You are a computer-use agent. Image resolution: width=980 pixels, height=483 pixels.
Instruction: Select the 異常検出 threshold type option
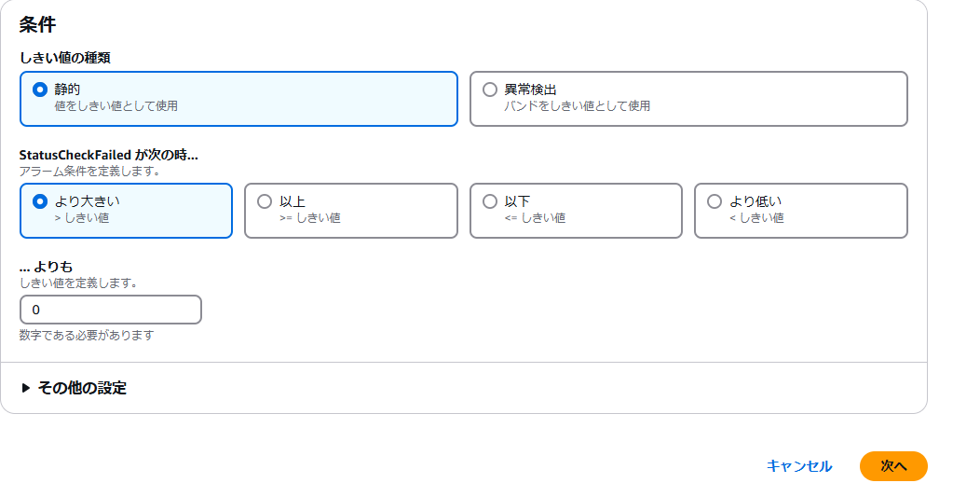[x=688, y=99]
